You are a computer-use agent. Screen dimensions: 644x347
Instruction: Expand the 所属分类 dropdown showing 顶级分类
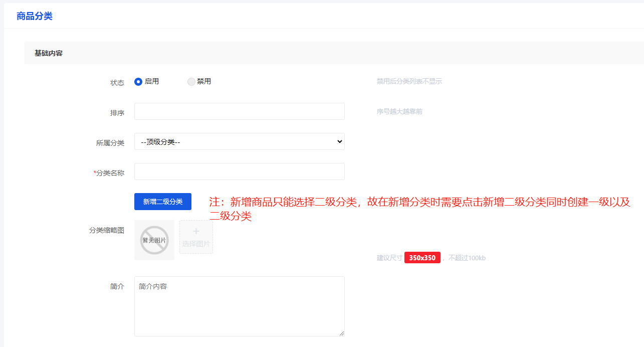pos(239,141)
